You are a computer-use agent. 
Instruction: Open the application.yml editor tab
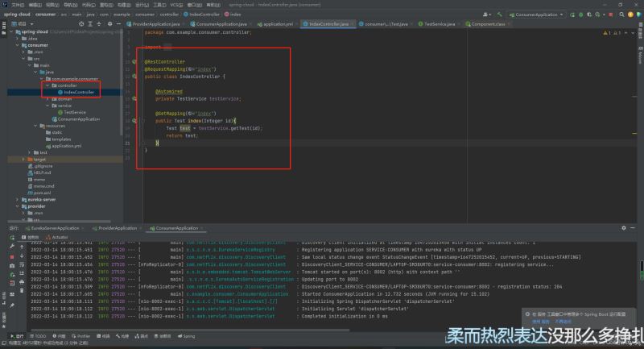[279, 24]
